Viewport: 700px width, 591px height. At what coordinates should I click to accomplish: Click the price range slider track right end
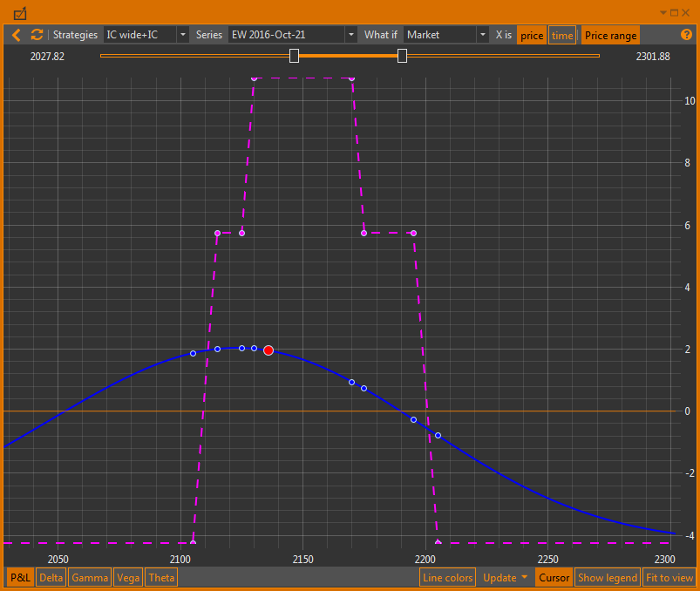[598, 56]
